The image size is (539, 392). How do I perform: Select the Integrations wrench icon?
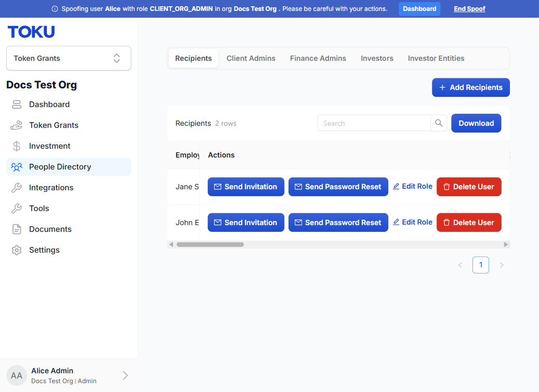17,188
